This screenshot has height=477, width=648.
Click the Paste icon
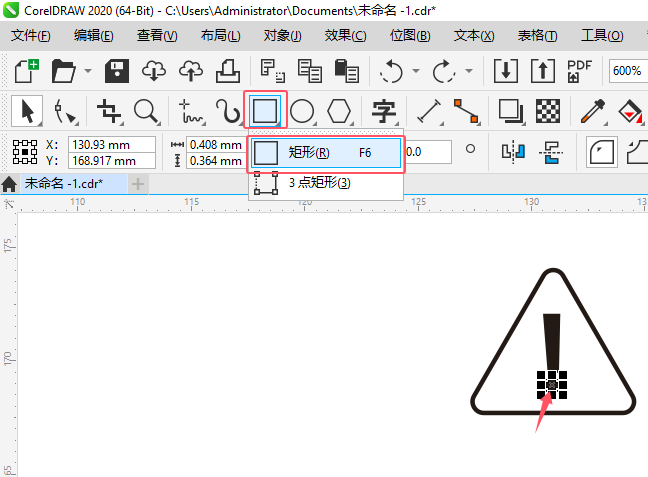(x=346, y=71)
